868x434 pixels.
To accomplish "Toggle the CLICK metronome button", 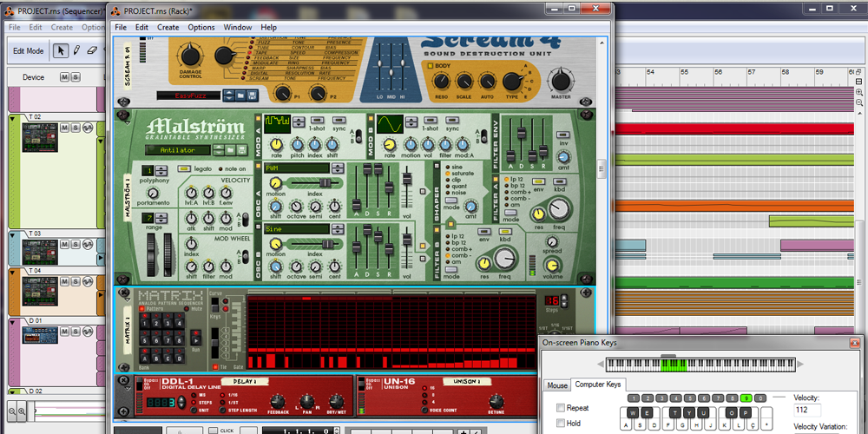I will (x=214, y=431).
